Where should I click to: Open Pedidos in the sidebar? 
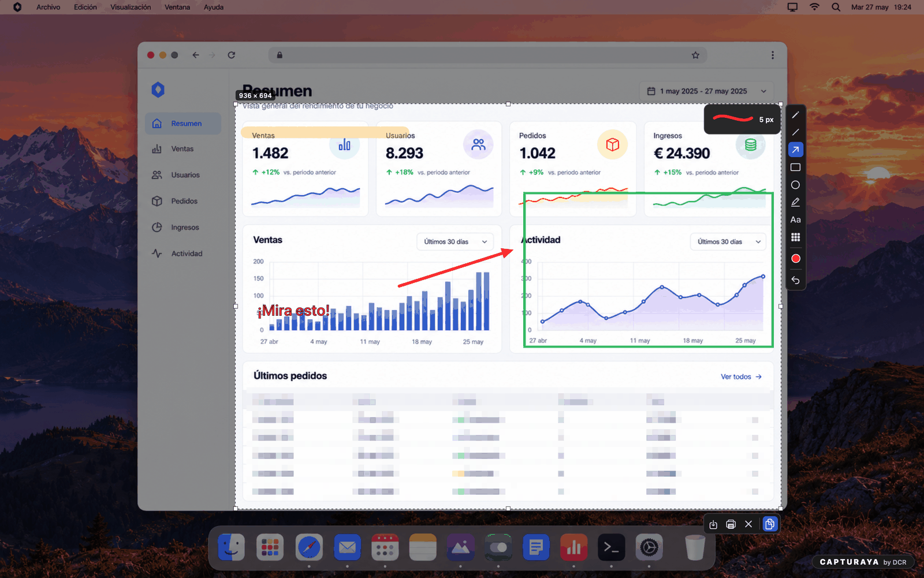(x=183, y=201)
